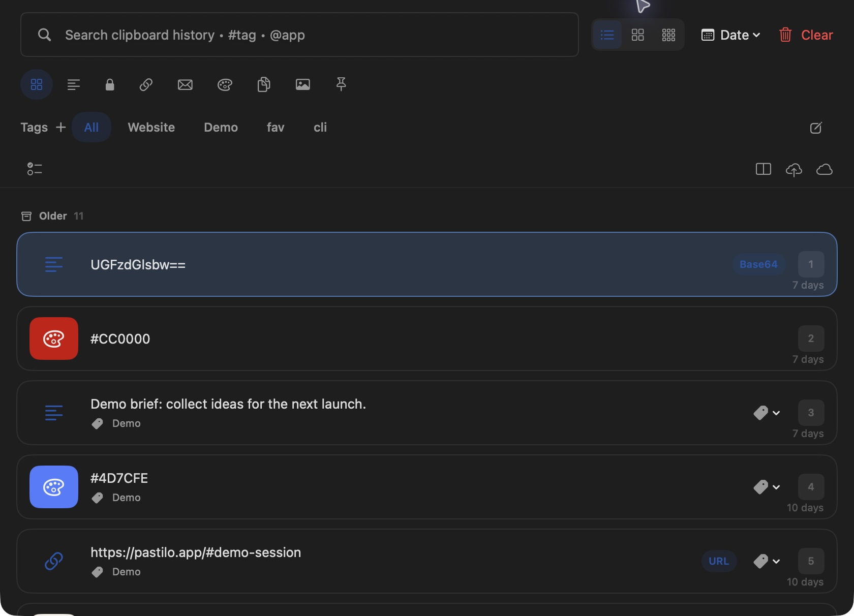The width and height of the screenshot is (854, 616).
Task: Click the Clear history button
Action: pyautogui.click(x=806, y=35)
